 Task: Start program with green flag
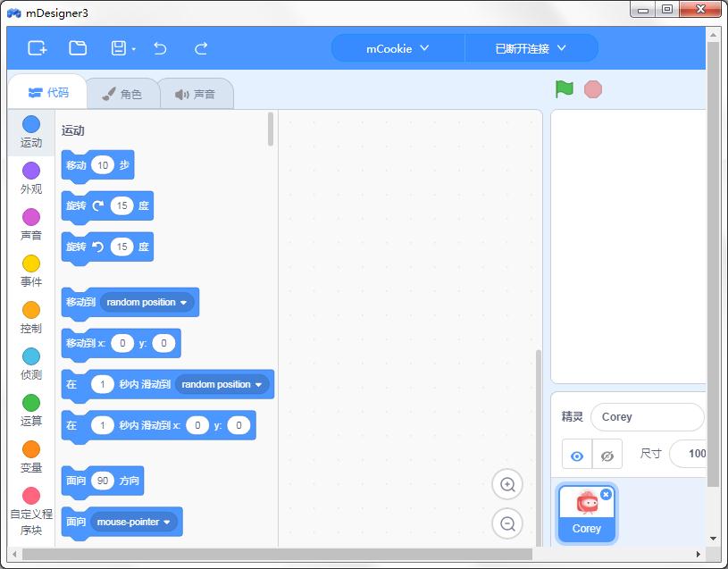point(564,89)
